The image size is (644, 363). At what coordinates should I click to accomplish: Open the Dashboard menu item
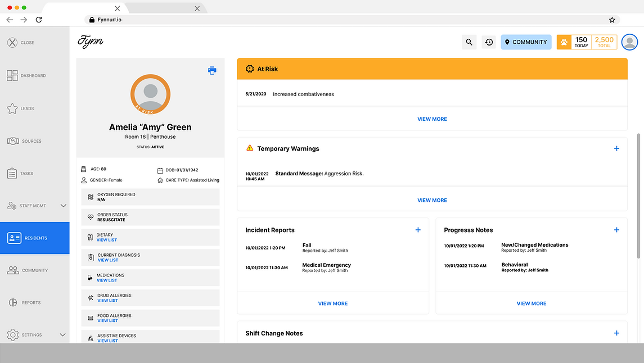point(26,75)
